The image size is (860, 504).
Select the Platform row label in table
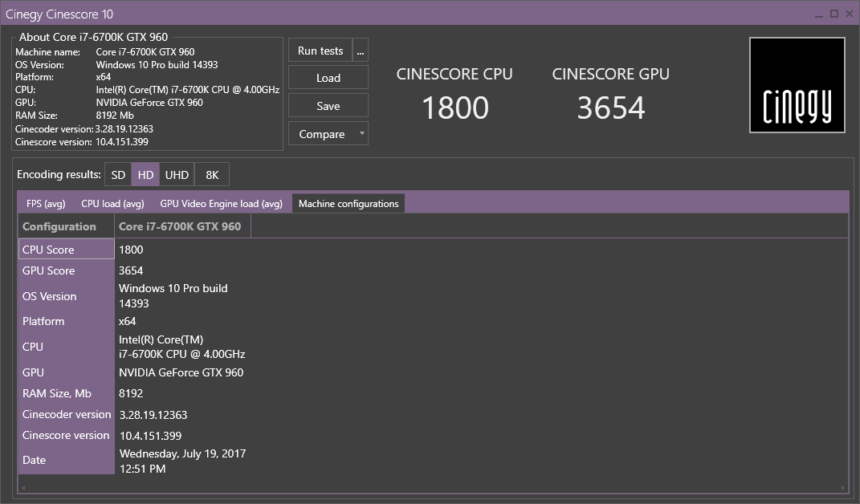pyautogui.click(x=66, y=321)
